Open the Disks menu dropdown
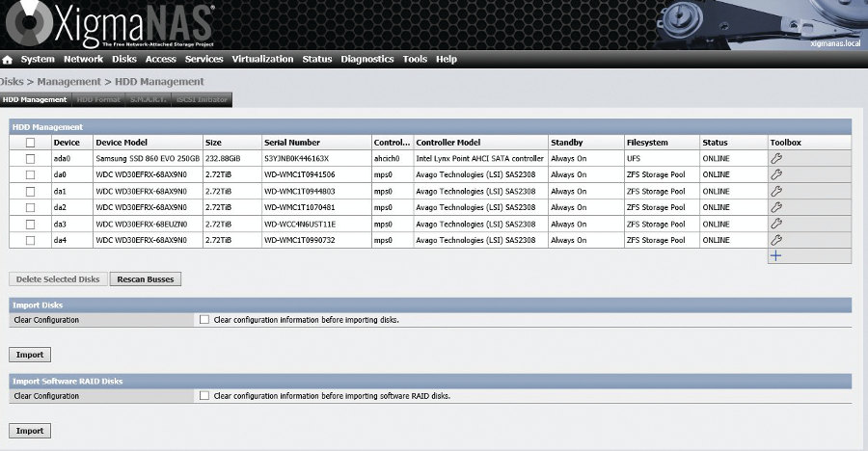 click(124, 59)
